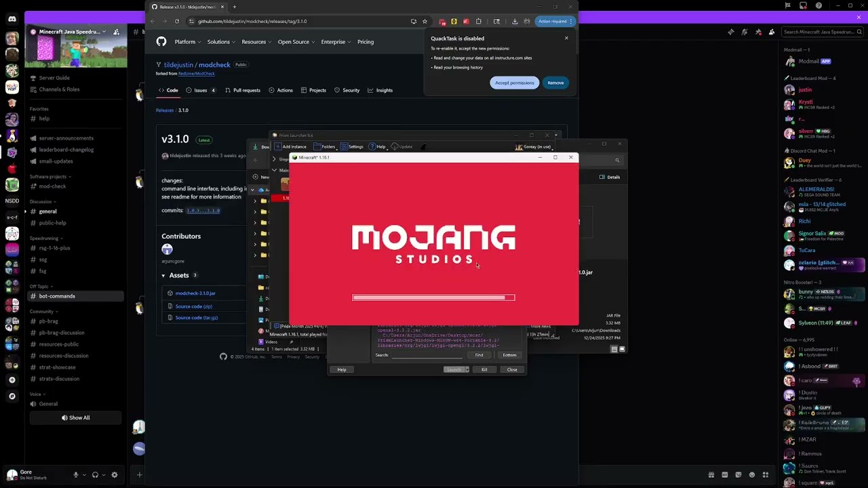Open the help channel under Favorites
868x488 pixels.
point(44,119)
